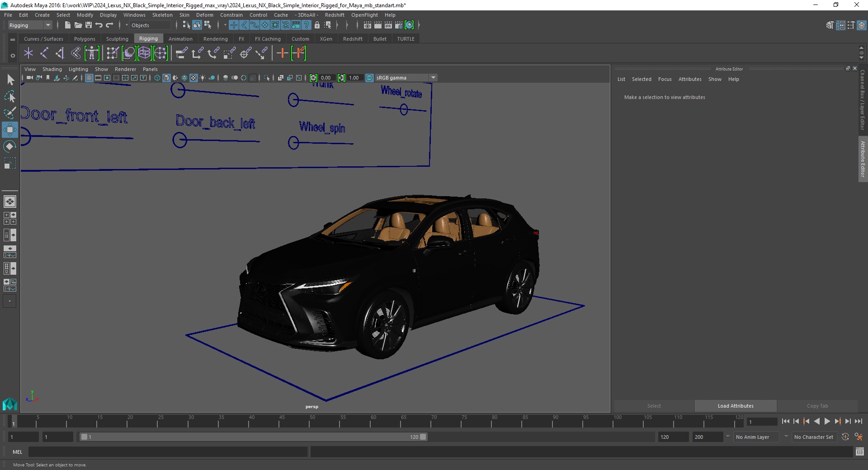Screen dimensions: 868x470
Task: Choose the Lasso Select tool
Action: [10, 96]
